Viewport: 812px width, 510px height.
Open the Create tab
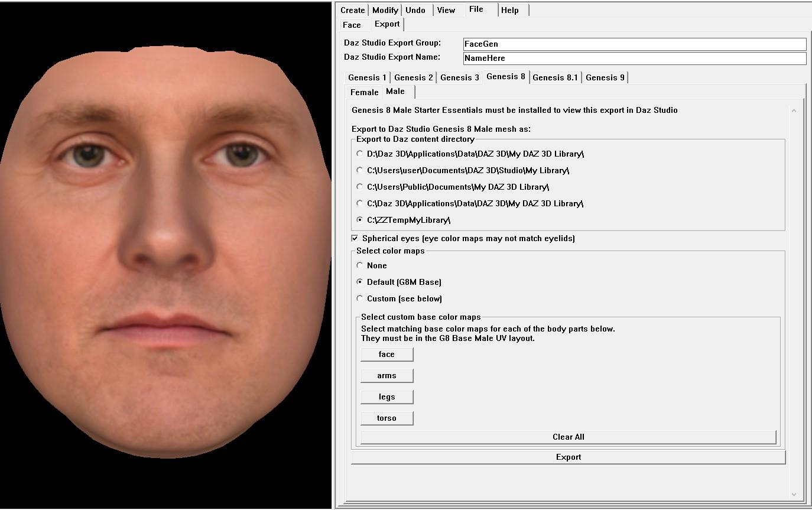(x=353, y=10)
